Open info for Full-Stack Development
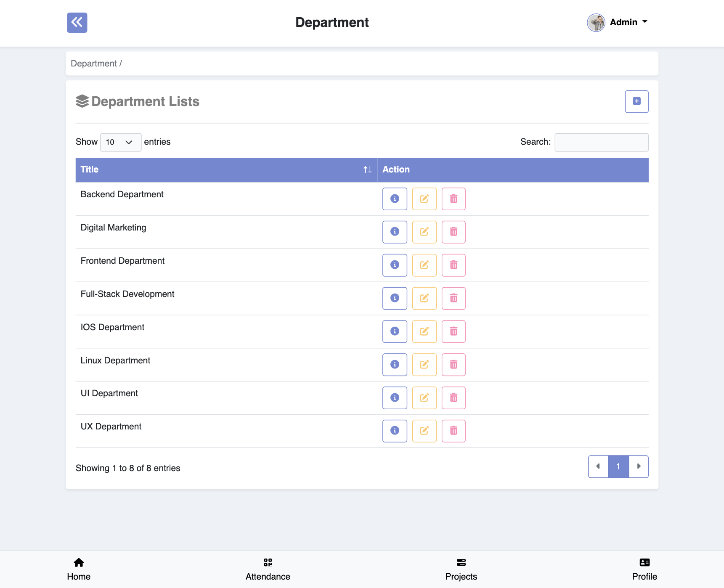 (x=394, y=298)
